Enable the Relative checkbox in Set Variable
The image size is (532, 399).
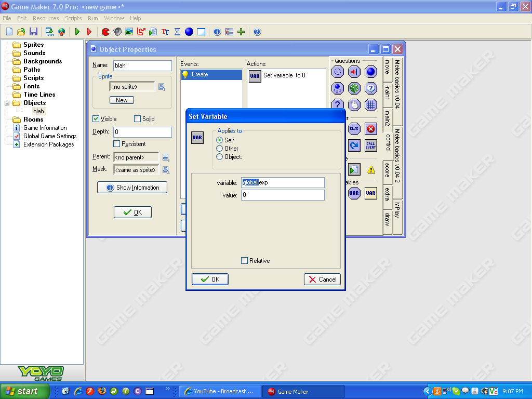click(x=244, y=261)
